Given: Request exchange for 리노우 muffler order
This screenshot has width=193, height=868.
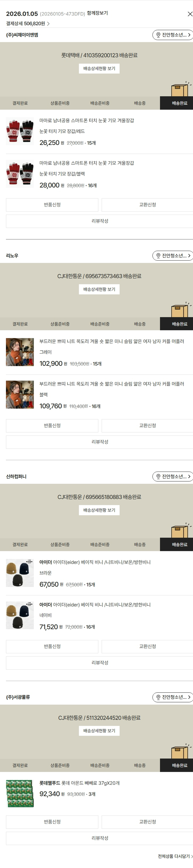Looking at the screenshot, I should point(147,426).
